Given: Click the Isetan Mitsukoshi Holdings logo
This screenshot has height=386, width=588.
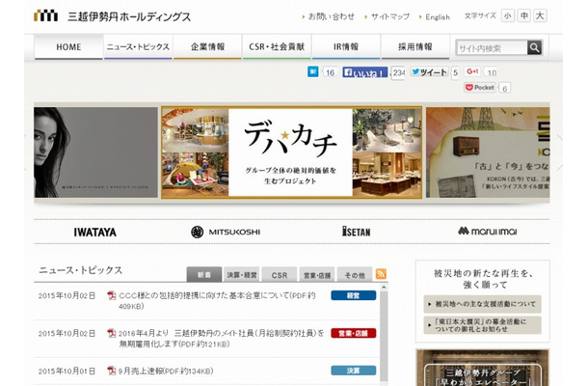Looking at the screenshot, I should [x=112, y=16].
